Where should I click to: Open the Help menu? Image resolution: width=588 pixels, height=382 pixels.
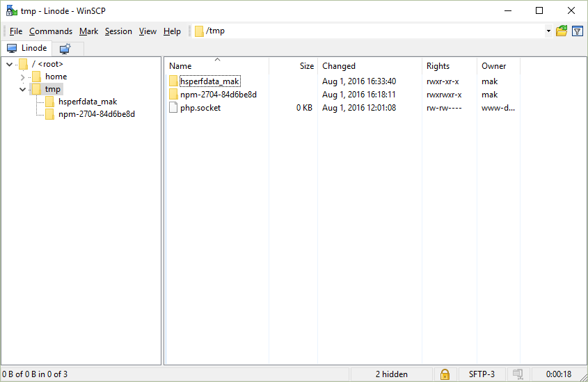[172, 31]
